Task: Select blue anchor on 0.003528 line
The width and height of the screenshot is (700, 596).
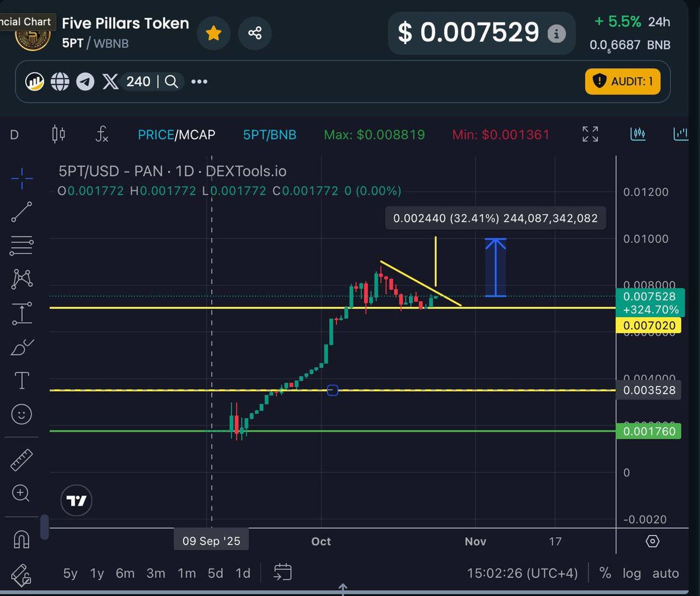Action: (332, 390)
